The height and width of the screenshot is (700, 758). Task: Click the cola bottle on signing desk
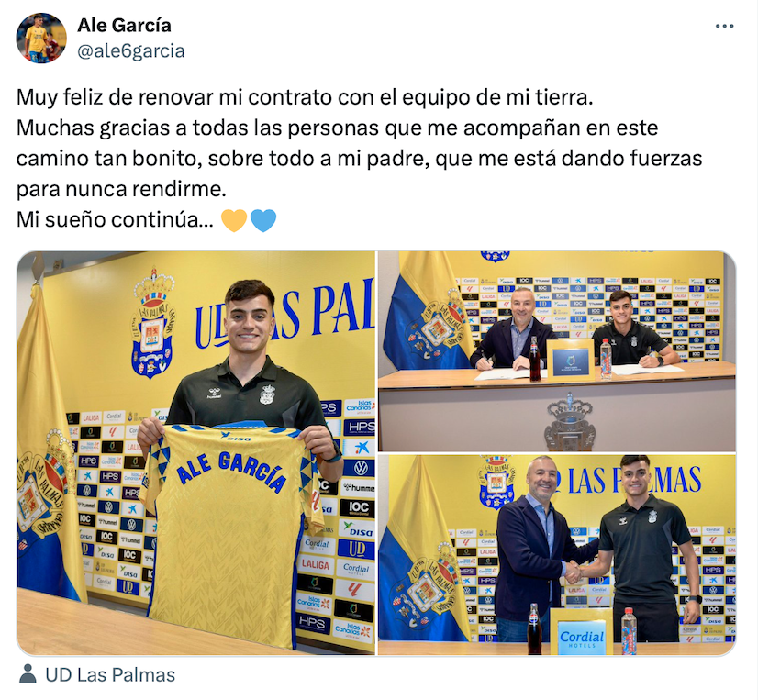[x=535, y=359]
